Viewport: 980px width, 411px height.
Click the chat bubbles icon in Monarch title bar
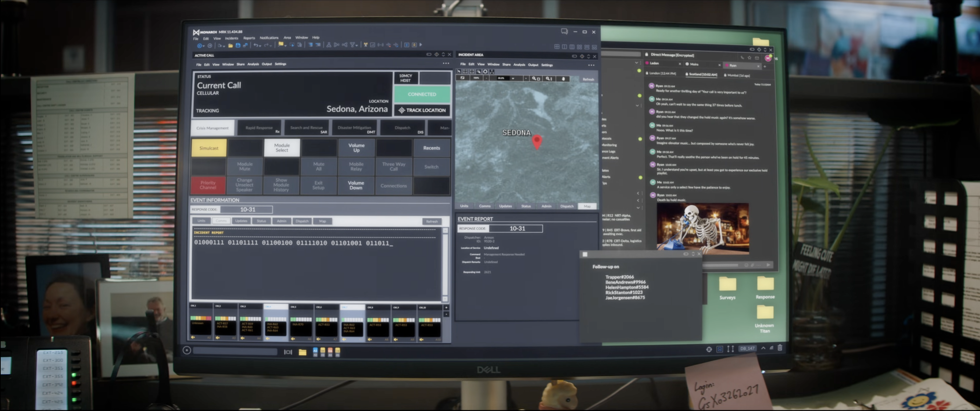(x=564, y=32)
